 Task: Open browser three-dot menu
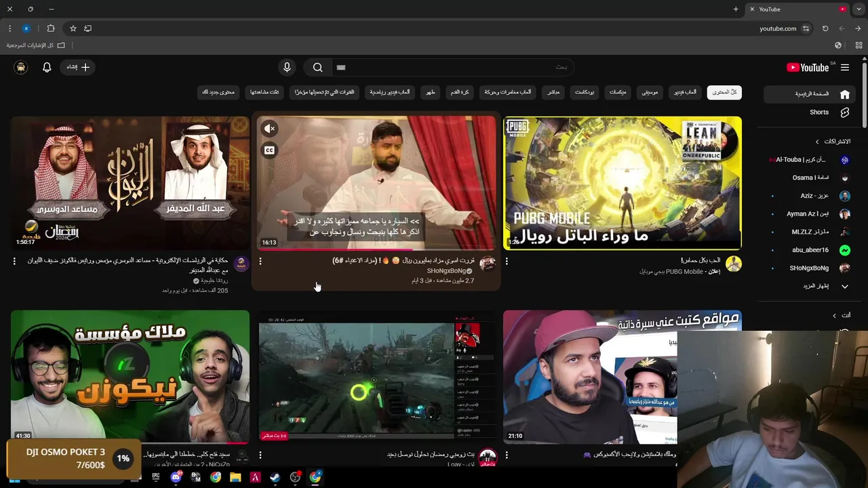coord(9,28)
